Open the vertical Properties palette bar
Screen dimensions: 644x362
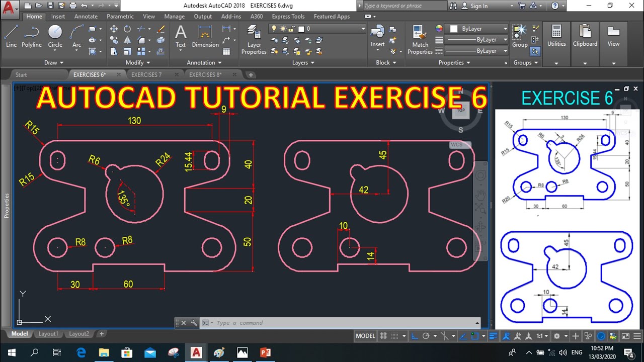pos(7,205)
